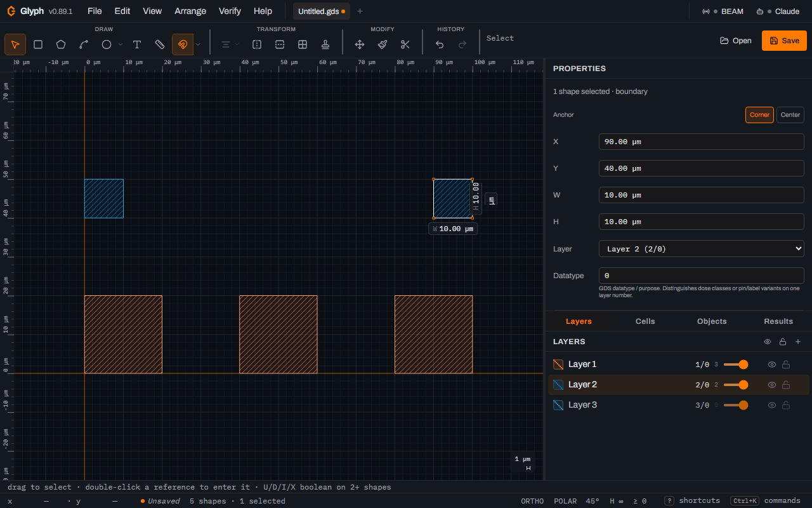The height and width of the screenshot is (508, 812).
Task: Lock Layer 1
Action: click(x=786, y=364)
